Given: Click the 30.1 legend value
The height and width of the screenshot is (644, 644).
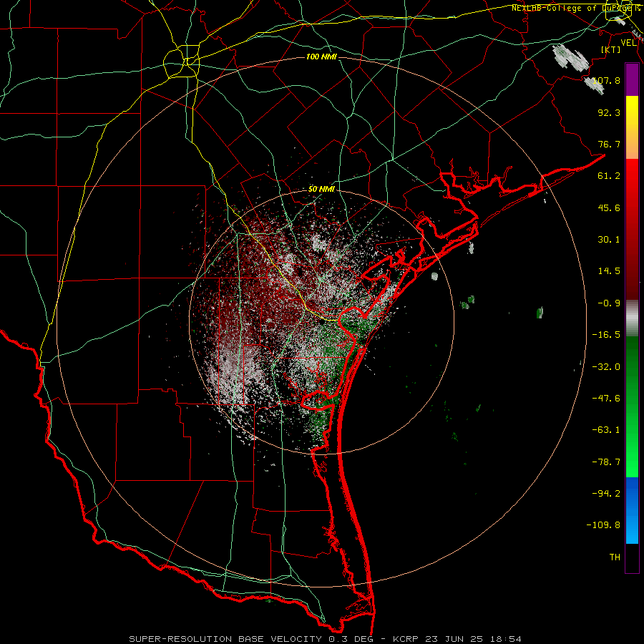Looking at the screenshot, I should [609, 240].
